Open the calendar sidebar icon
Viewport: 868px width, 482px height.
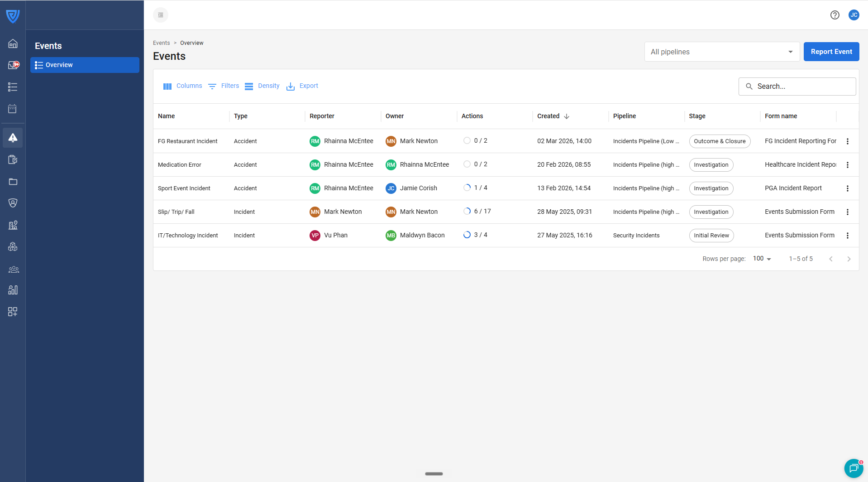point(13,109)
